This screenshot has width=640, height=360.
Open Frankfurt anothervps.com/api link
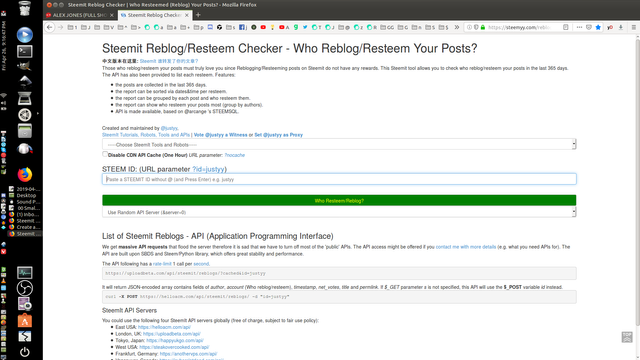[188, 354]
